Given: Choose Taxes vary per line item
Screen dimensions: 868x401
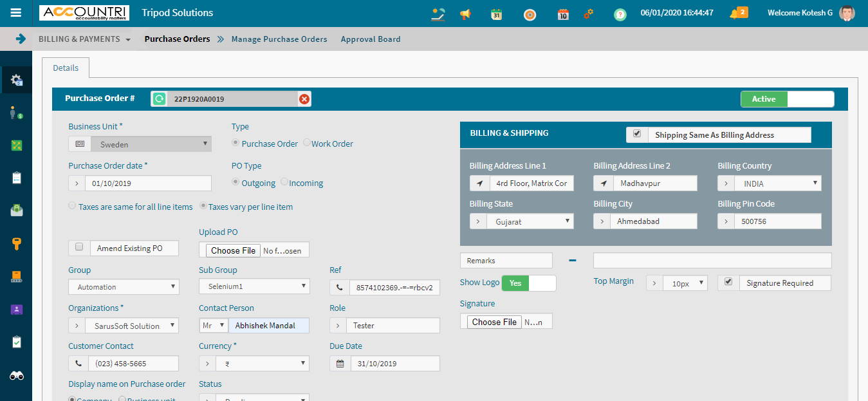Looking at the screenshot, I should 203,206.
